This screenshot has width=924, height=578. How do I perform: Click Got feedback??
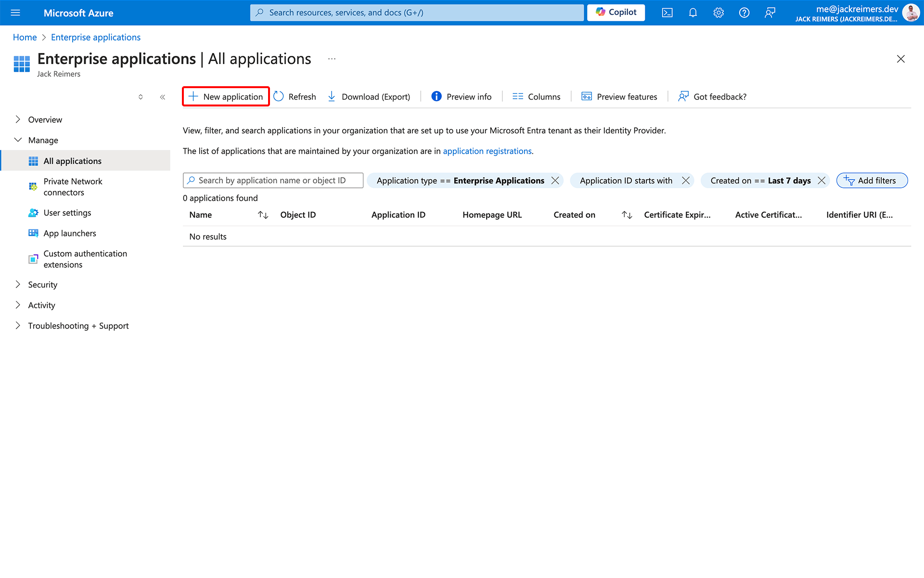712,96
